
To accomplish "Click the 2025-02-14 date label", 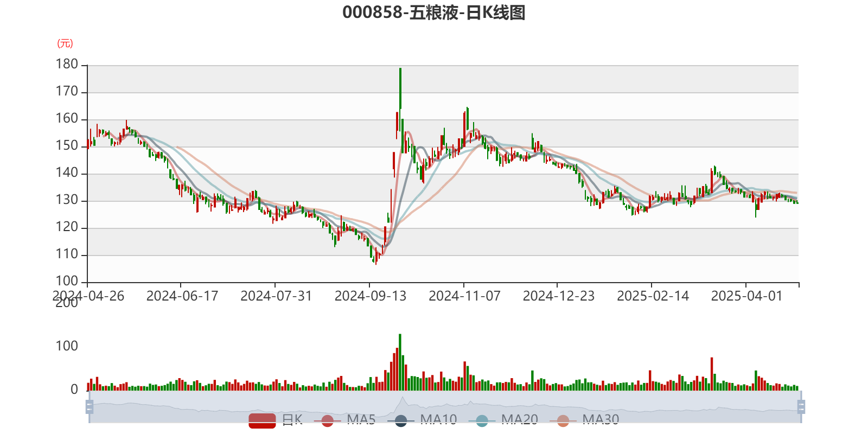I will tap(653, 296).
